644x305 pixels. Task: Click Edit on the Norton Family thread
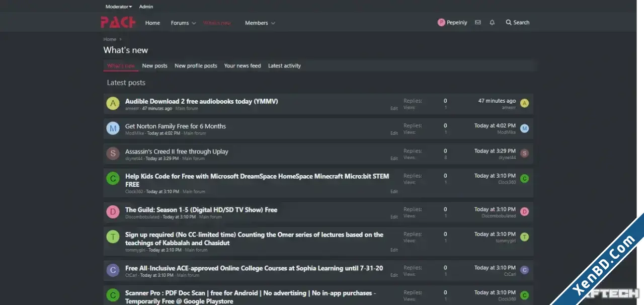click(x=394, y=133)
